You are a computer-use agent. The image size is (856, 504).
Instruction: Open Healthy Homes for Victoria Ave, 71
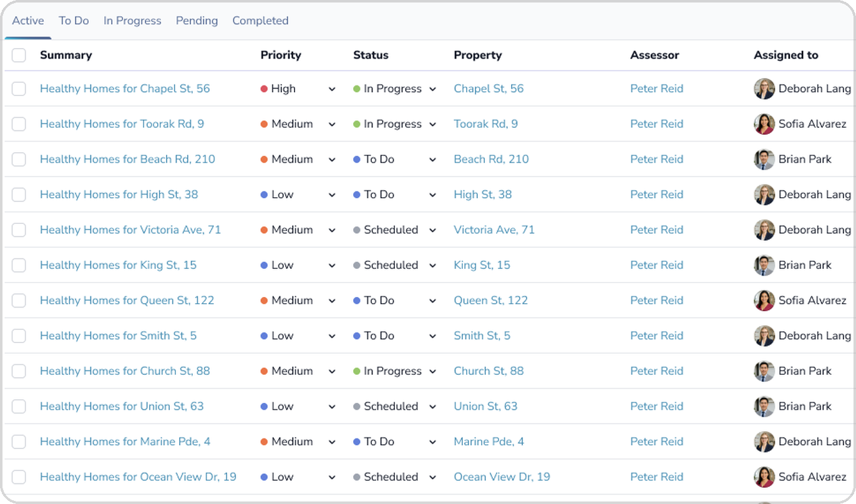(130, 230)
